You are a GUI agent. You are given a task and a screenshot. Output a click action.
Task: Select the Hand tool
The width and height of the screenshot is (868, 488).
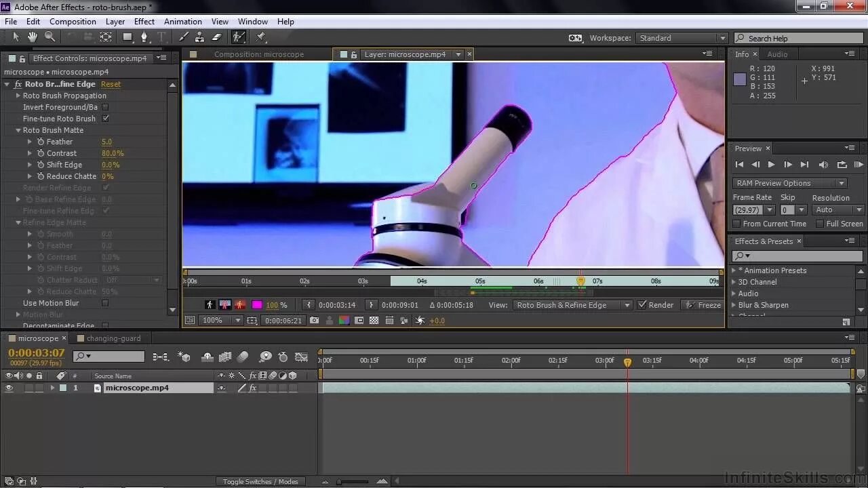click(32, 37)
